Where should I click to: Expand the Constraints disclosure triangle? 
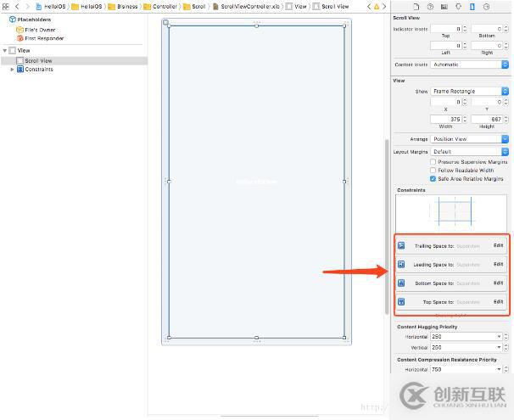12,70
